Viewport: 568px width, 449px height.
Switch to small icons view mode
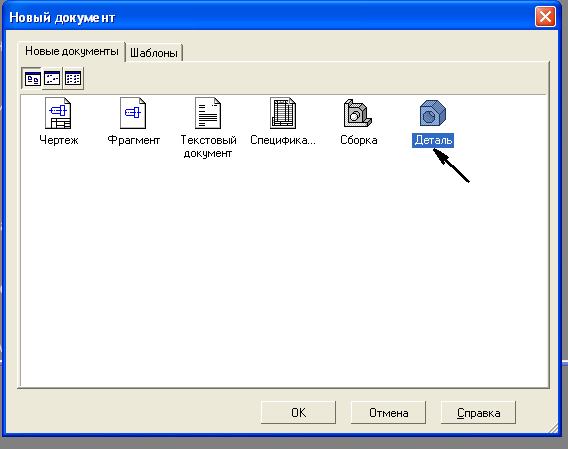[x=52, y=78]
